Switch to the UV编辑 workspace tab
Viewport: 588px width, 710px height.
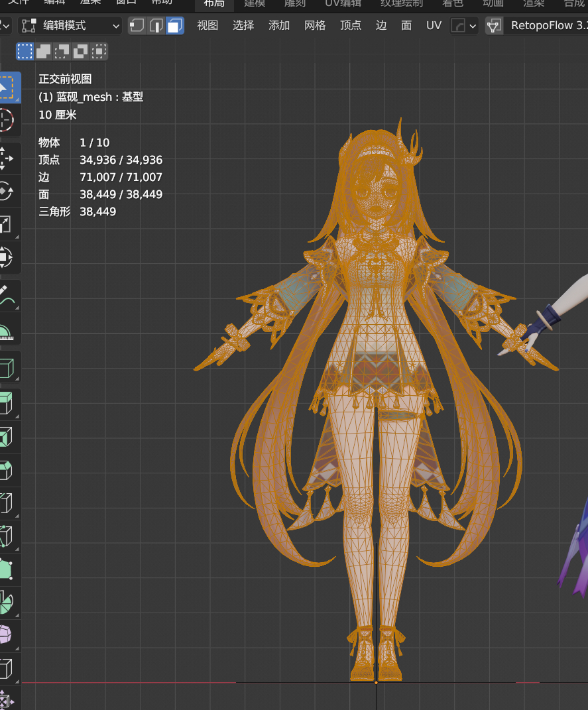coord(343,3)
